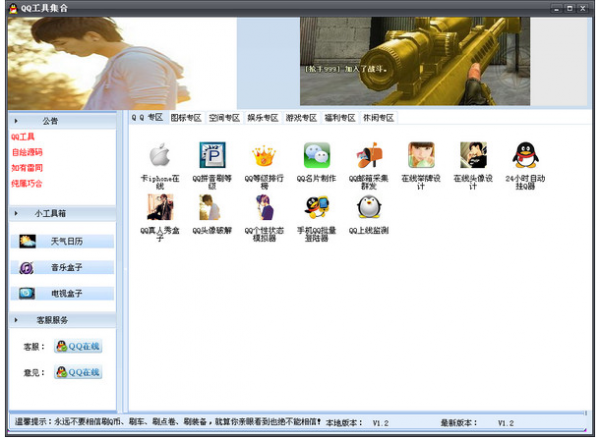
Task: Close the QQ工具集合 window
Action: pos(583,8)
